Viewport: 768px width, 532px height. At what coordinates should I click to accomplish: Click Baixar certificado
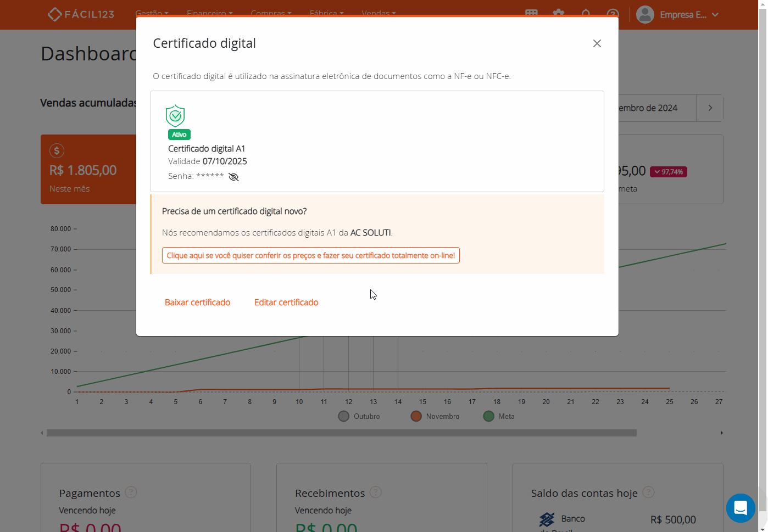click(x=198, y=303)
